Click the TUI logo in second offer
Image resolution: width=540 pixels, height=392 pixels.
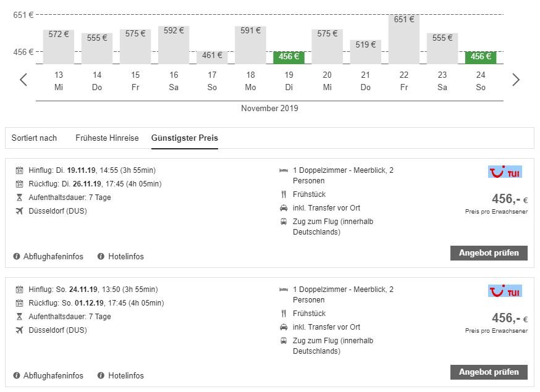tap(504, 291)
